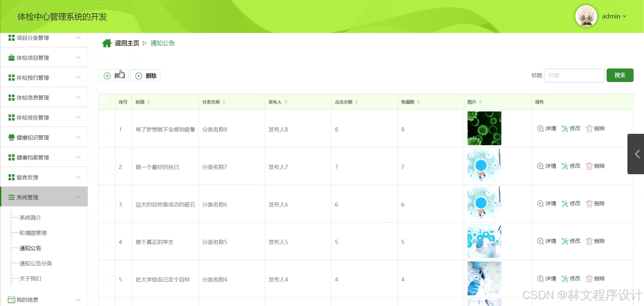
Task: Sort by 发布人 column header
Action: point(278,102)
